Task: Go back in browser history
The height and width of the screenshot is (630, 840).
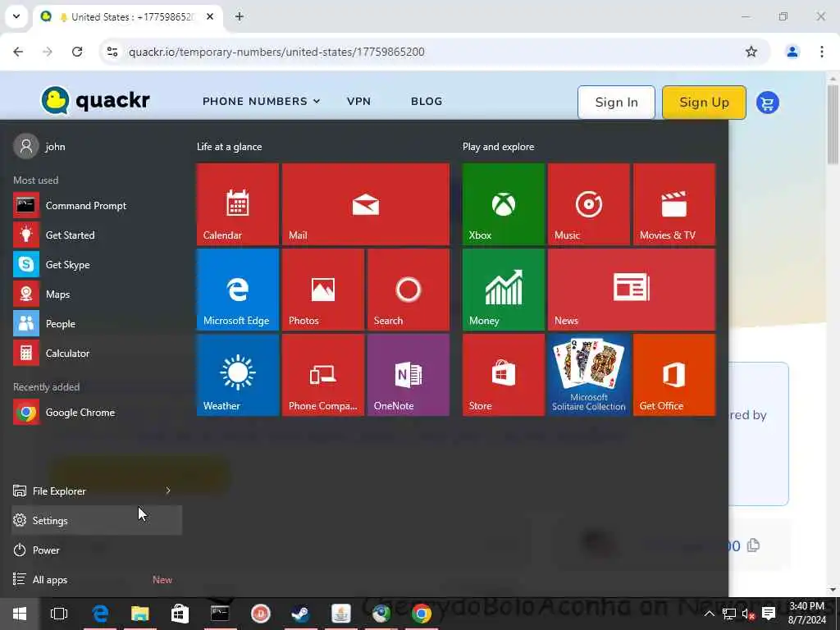Action: (x=18, y=52)
